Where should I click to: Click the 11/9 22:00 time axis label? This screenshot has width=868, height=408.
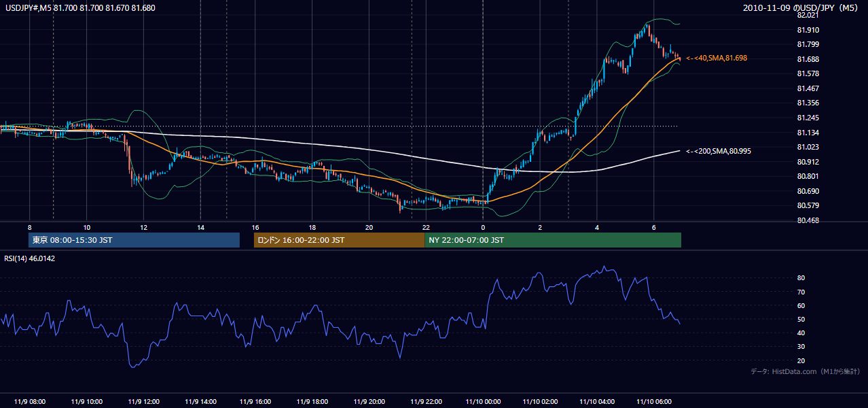pyautogui.click(x=426, y=401)
